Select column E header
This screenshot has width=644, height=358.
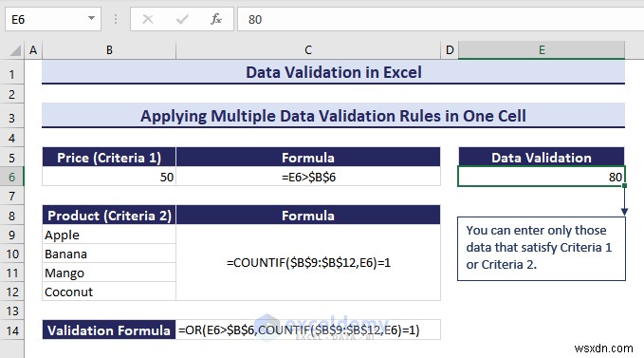tap(542, 50)
